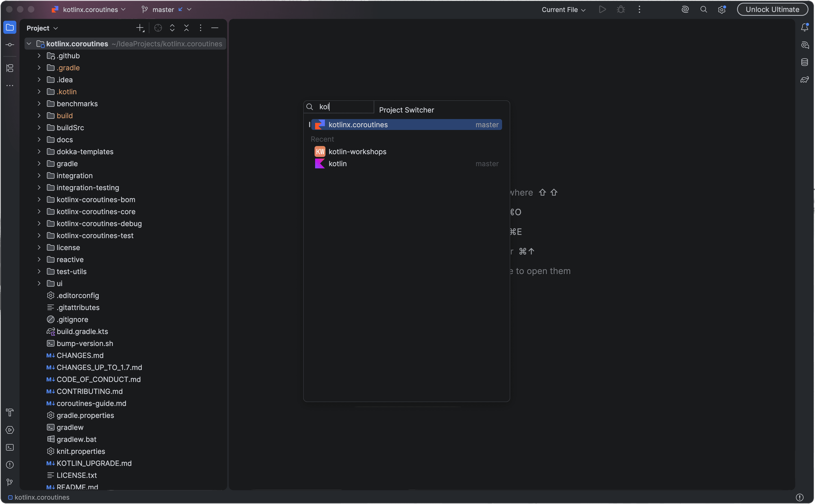Show more tool windows ellipsis in left sidebar
Screen dimensions: 815x504
tap(10, 86)
